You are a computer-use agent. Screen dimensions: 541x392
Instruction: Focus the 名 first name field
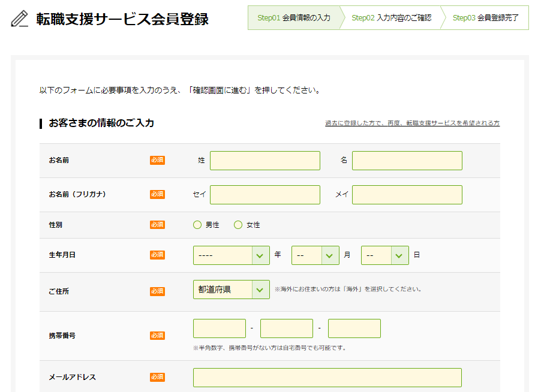pos(407,161)
